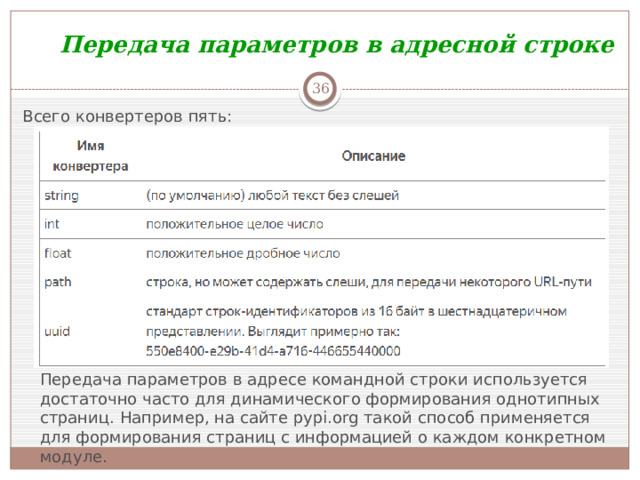Click the 'Имя конвертера' column header

pos(91,156)
